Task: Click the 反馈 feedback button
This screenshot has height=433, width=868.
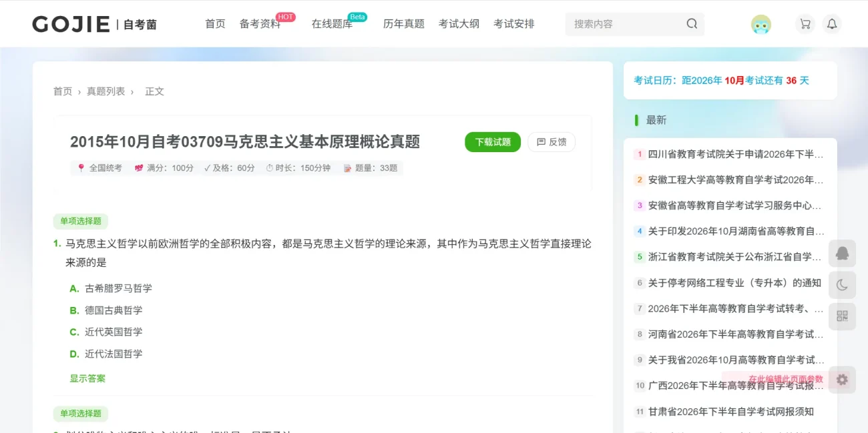Action: [x=552, y=142]
